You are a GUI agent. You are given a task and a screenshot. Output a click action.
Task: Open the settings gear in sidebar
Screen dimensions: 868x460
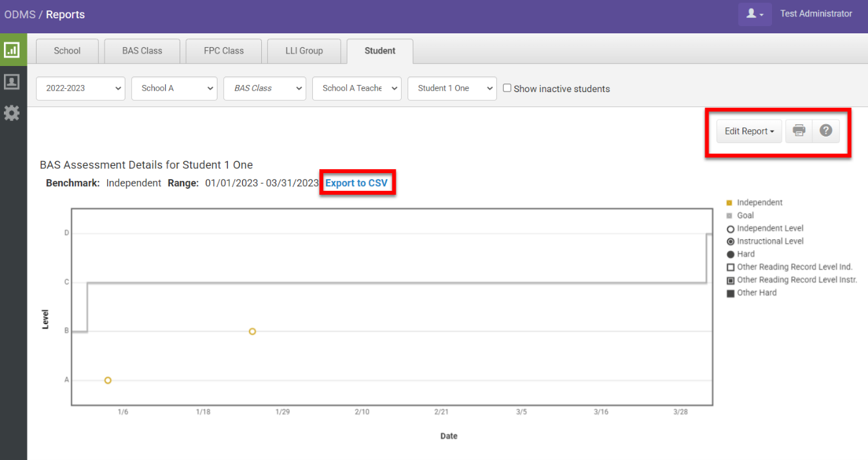12,113
